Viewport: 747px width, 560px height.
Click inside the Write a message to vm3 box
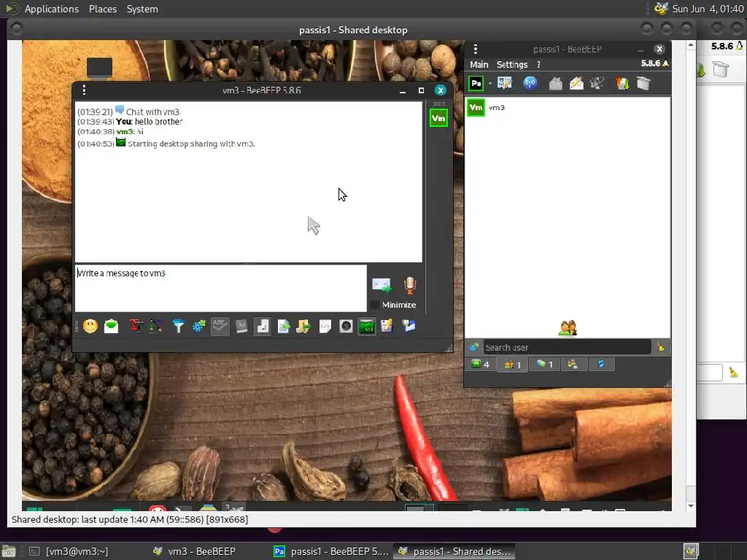click(220, 288)
